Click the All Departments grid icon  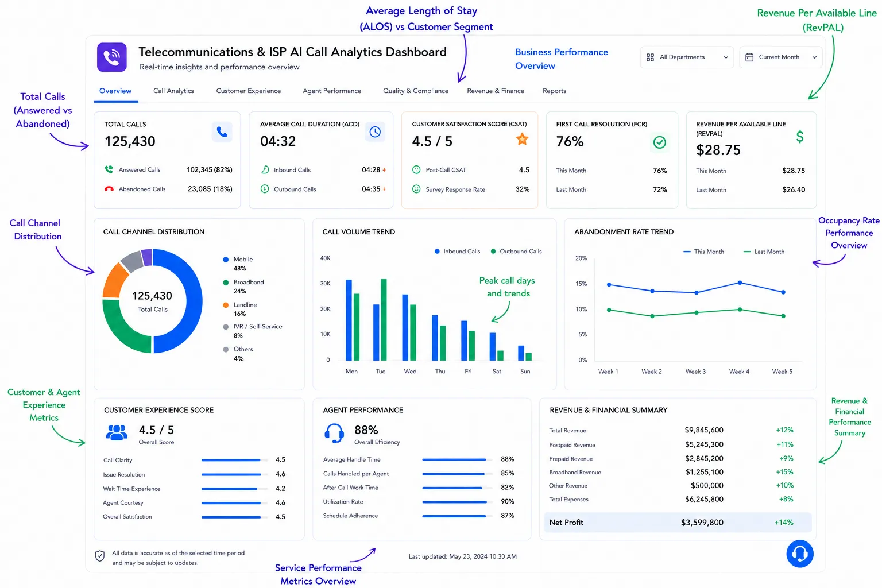[651, 57]
